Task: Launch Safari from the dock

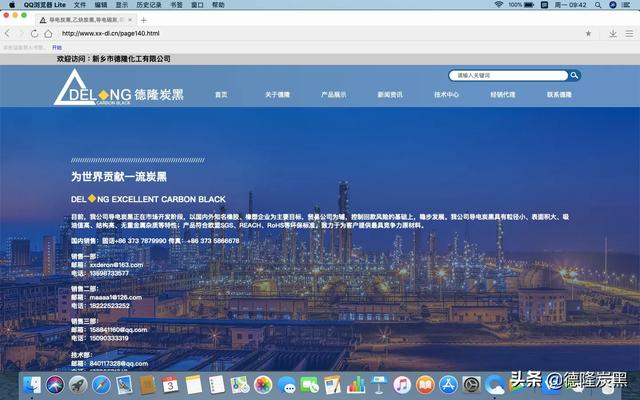Action: click(x=101, y=384)
